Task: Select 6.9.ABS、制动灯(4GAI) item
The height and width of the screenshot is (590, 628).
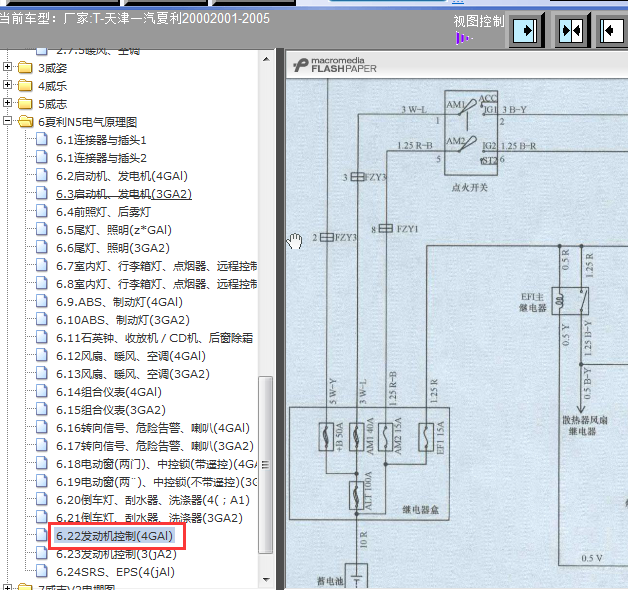Action: tap(119, 302)
